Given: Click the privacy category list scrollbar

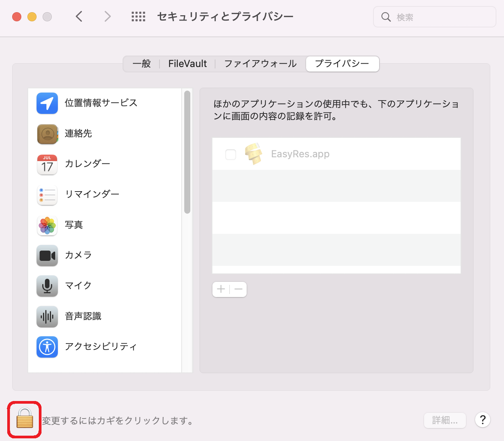Looking at the screenshot, I should point(187,152).
